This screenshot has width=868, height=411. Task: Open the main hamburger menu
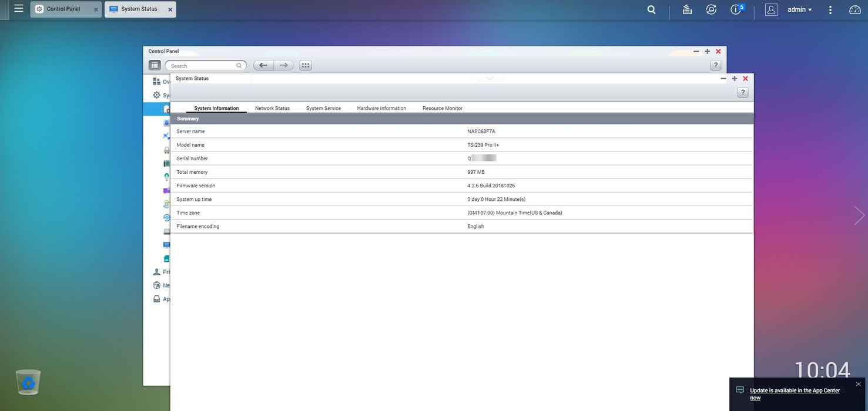19,9
